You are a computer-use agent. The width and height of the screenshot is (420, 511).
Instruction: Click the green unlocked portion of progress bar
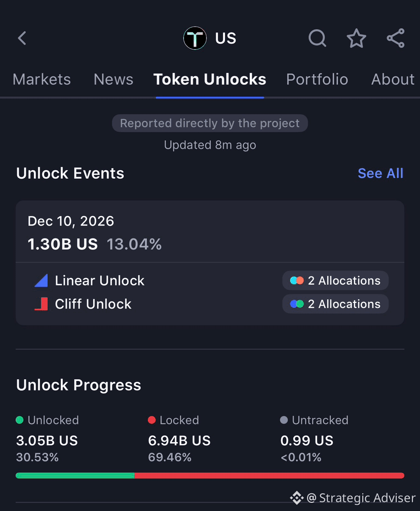(75, 476)
